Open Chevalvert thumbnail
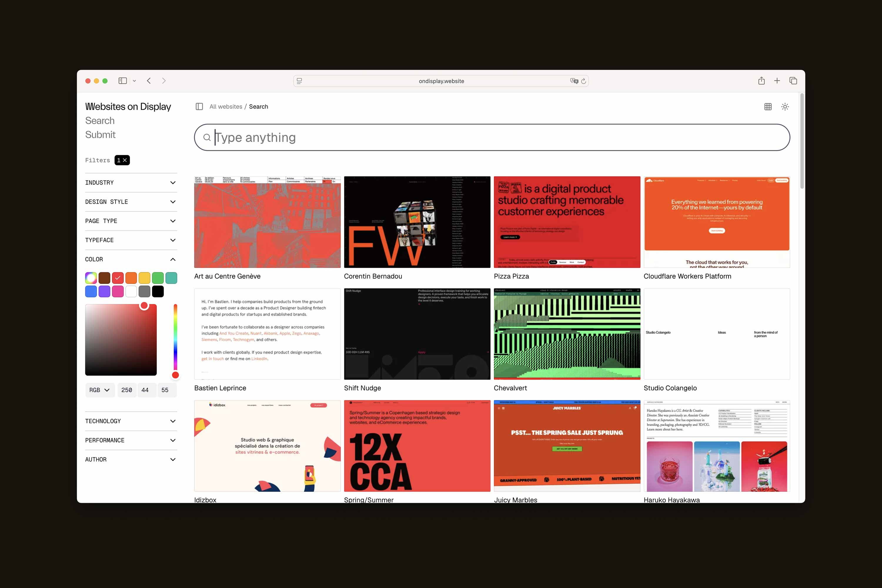The width and height of the screenshot is (882, 588). click(x=567, y=334)
